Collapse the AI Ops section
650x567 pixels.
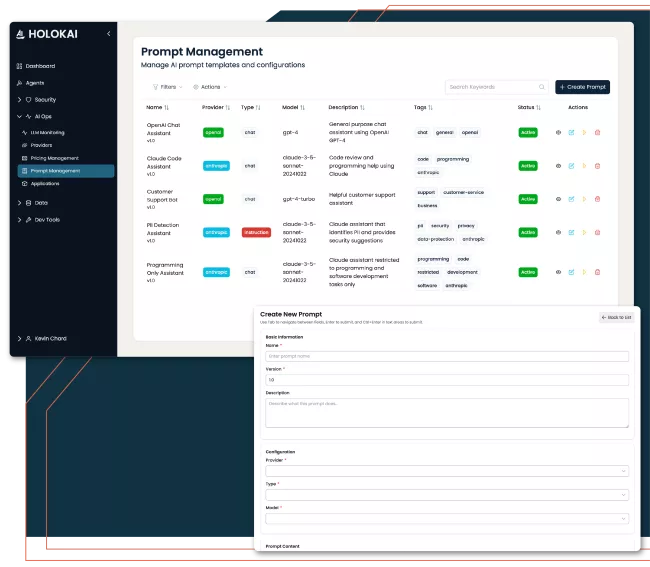(x=34, y=116)
